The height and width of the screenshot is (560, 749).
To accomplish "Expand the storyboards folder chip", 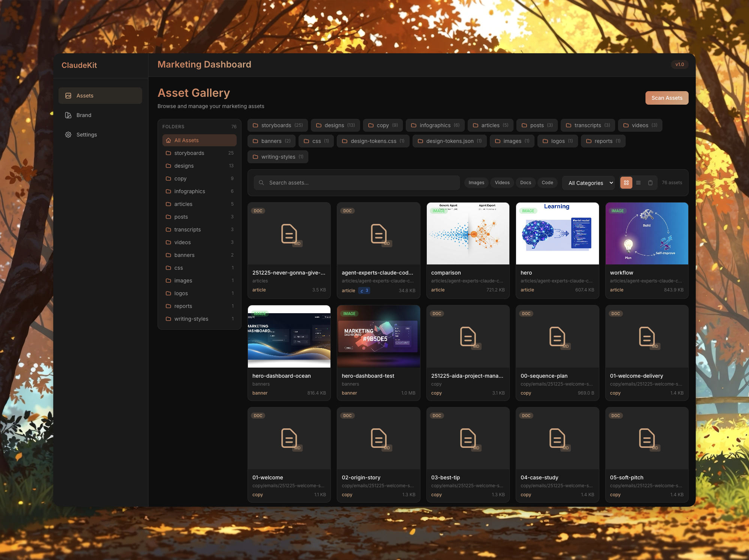I will tap(277, 125).
